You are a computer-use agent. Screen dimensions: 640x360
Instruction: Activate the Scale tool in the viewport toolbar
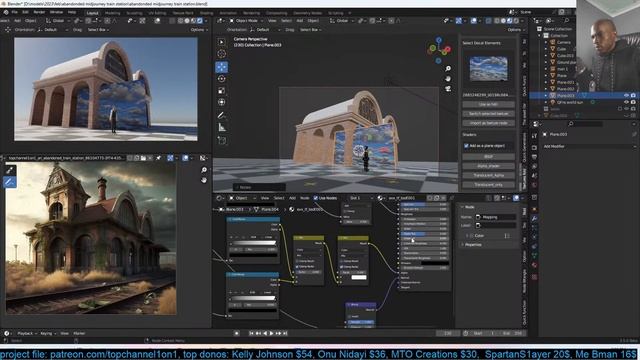222,91
